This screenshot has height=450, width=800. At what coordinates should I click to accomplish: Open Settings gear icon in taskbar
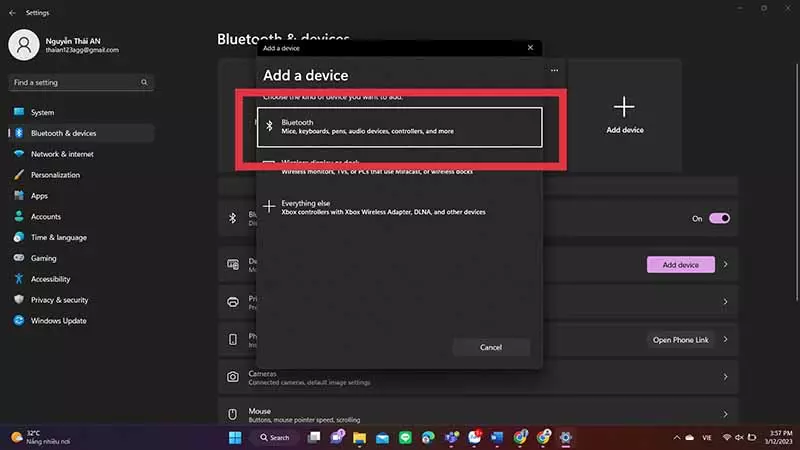tap(565, 438)
